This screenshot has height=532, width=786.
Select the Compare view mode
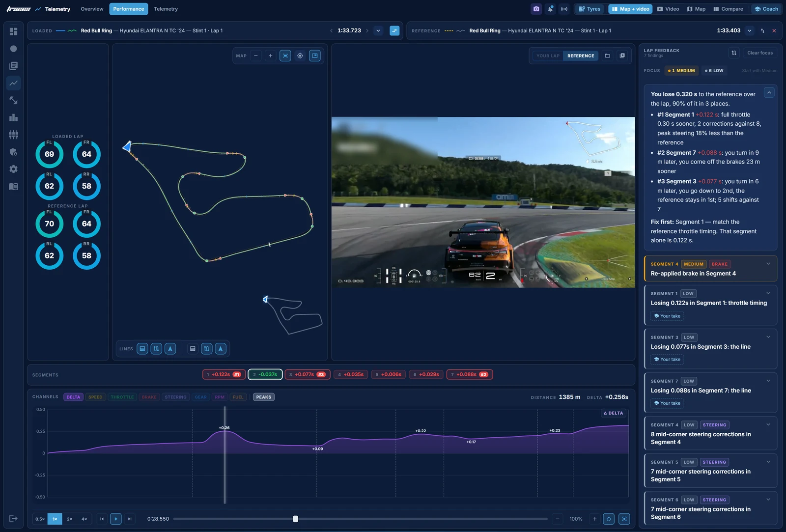coord(728,9)
